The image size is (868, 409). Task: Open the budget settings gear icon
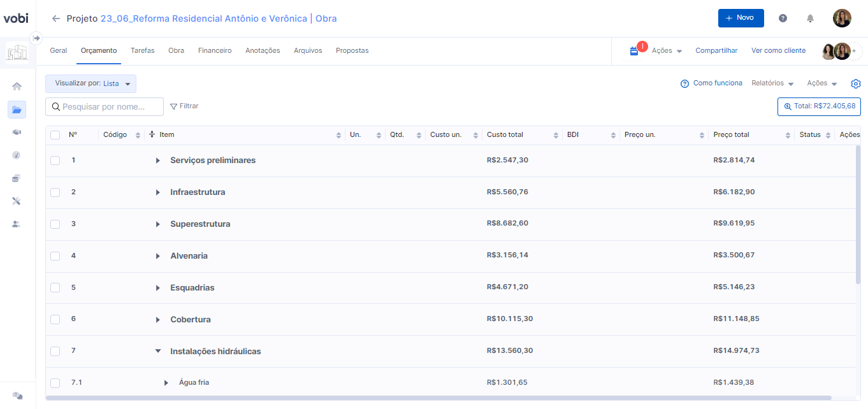tap(856, 83)
